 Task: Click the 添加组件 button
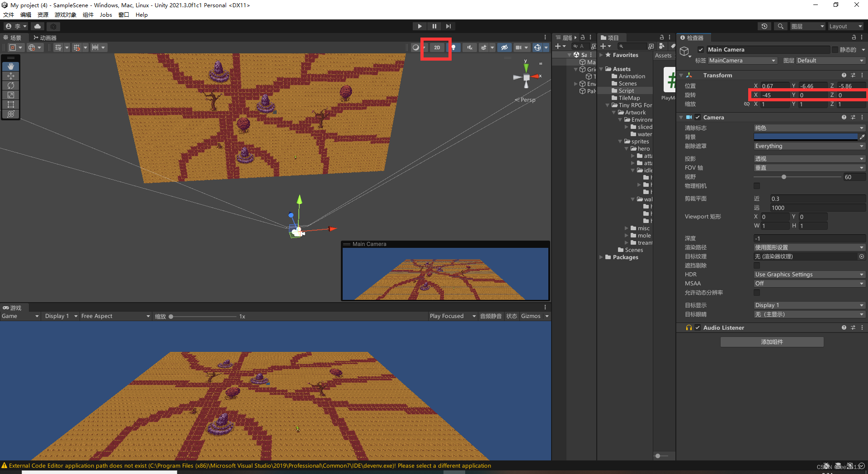772,342
